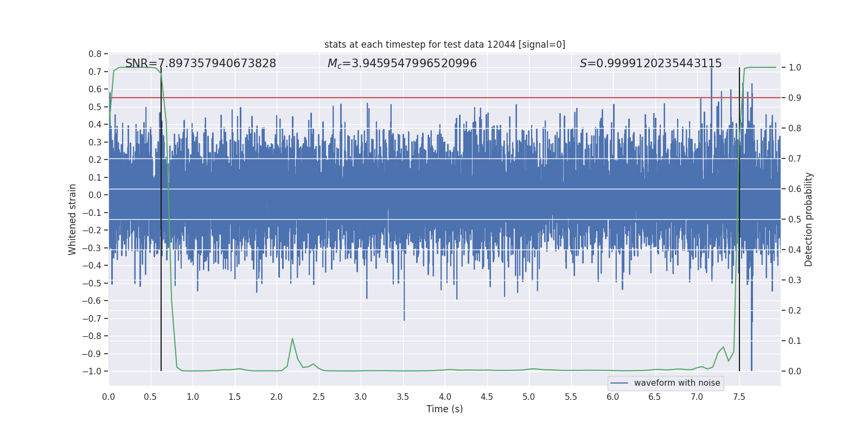Click the plot title for test data 12044
This screenshot has width=868, height=434.
tap(444, 44)
